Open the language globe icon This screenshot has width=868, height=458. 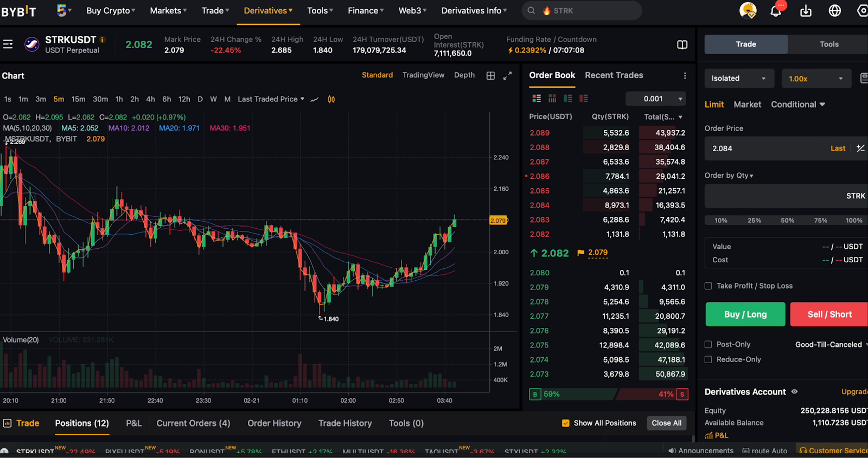click(834, 10)
